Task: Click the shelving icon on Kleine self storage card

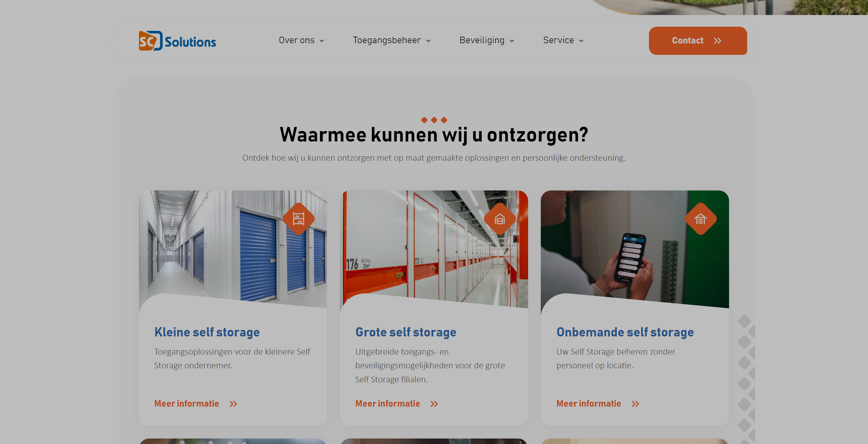Action: pos(298,219)
